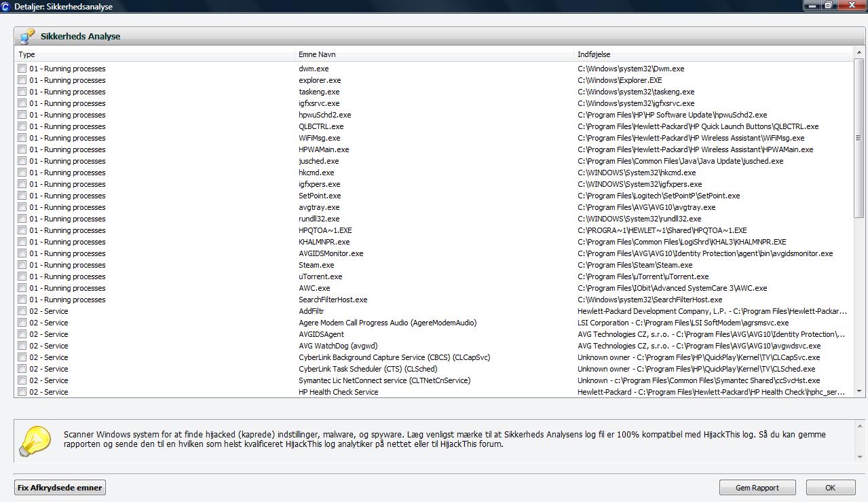The width and height of the screenshot is (868, 502).
Task: Click the description box scroll-down arrow
Action: pyautogui.click(x=858, y=457)
